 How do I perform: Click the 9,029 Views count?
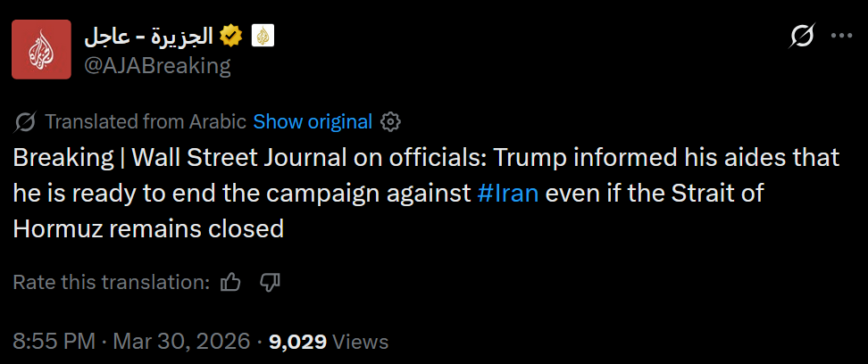point(328,341)
